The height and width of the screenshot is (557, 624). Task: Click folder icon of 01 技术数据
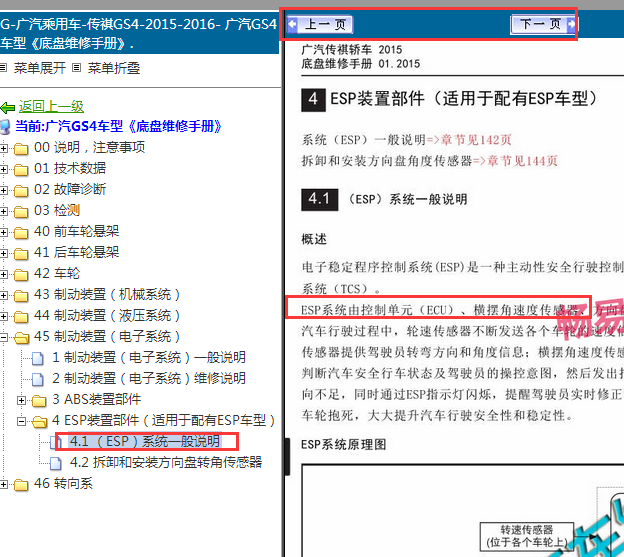[21, 170]
